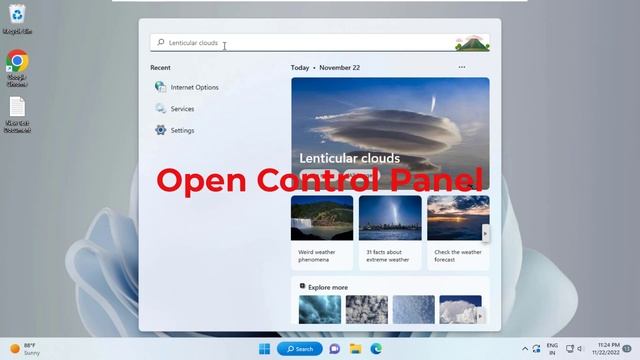This screenshot has height=360, width=640.
Task: Click the Explore more icon
Action: click(302, 286)
